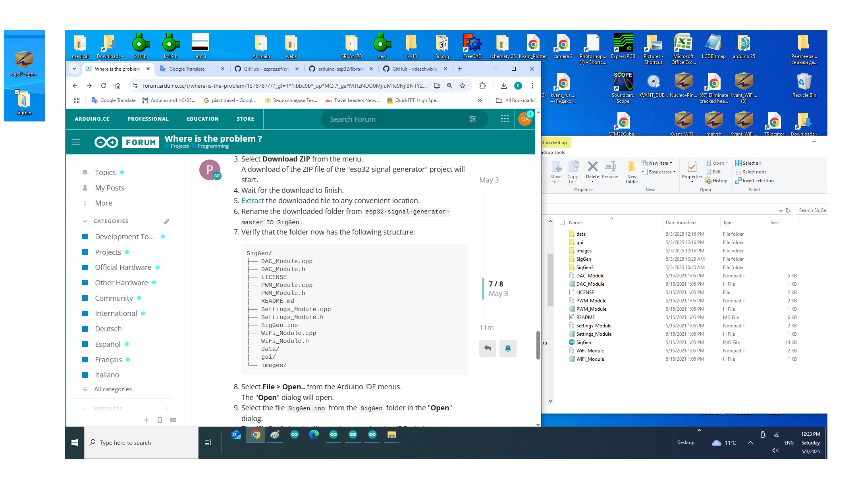Switch to the Google Translate tab
This screenshot has width=856, height=504.
pyautogui.click(x=187, y=69)
